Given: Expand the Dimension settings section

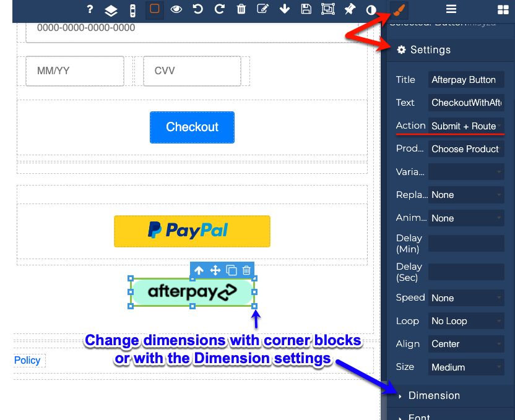Looking at the screenshot, I should point(434,396).
